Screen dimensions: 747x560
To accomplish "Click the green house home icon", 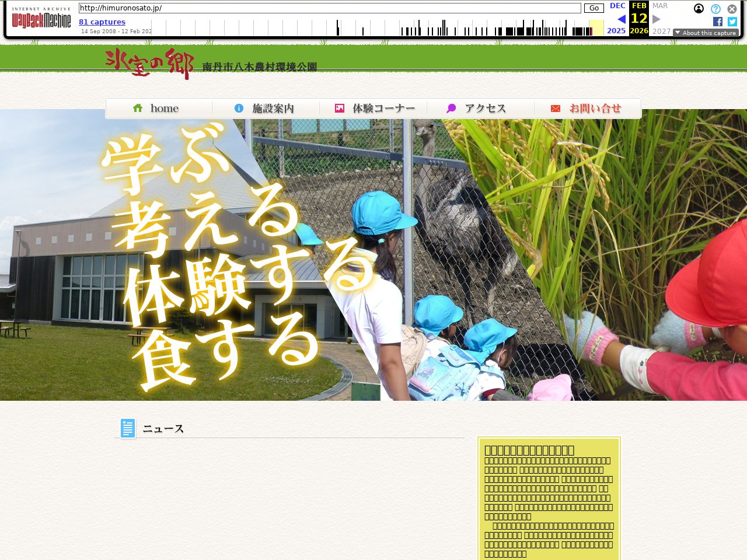I will (x=138, y=108).
